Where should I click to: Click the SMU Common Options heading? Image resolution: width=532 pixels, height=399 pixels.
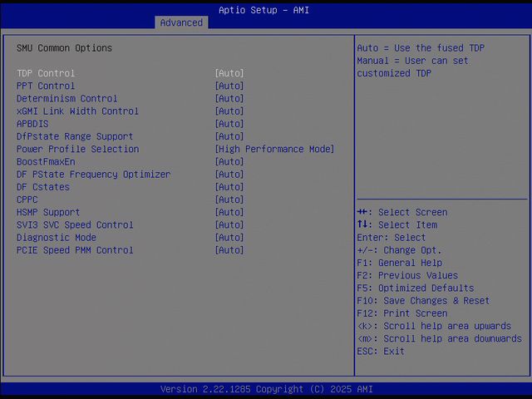click(65, 48)
